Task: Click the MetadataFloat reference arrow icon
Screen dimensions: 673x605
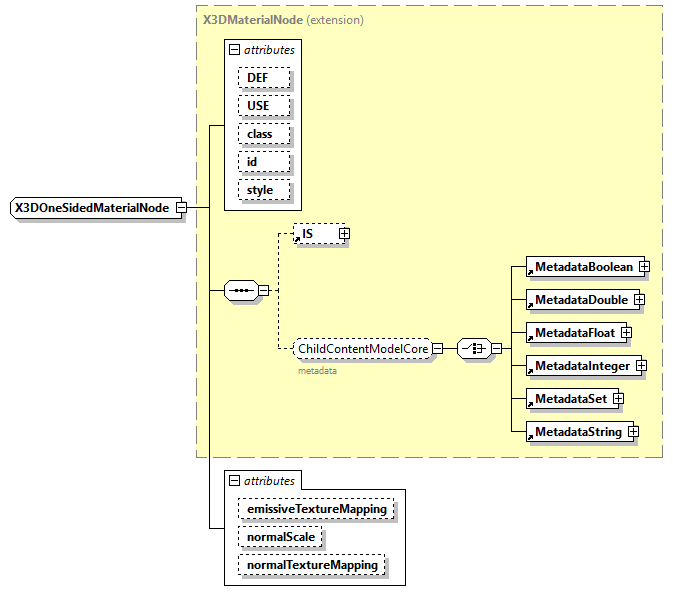Action: point(531,339)
